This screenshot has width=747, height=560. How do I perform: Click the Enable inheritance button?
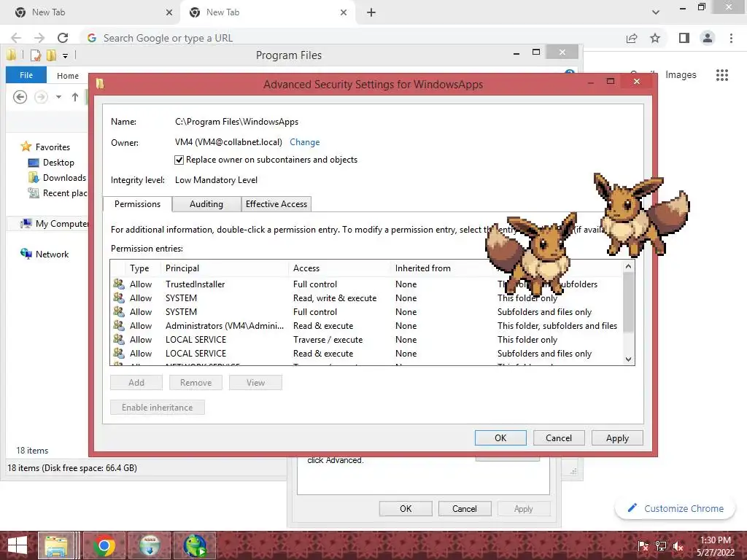pos(158,408)
